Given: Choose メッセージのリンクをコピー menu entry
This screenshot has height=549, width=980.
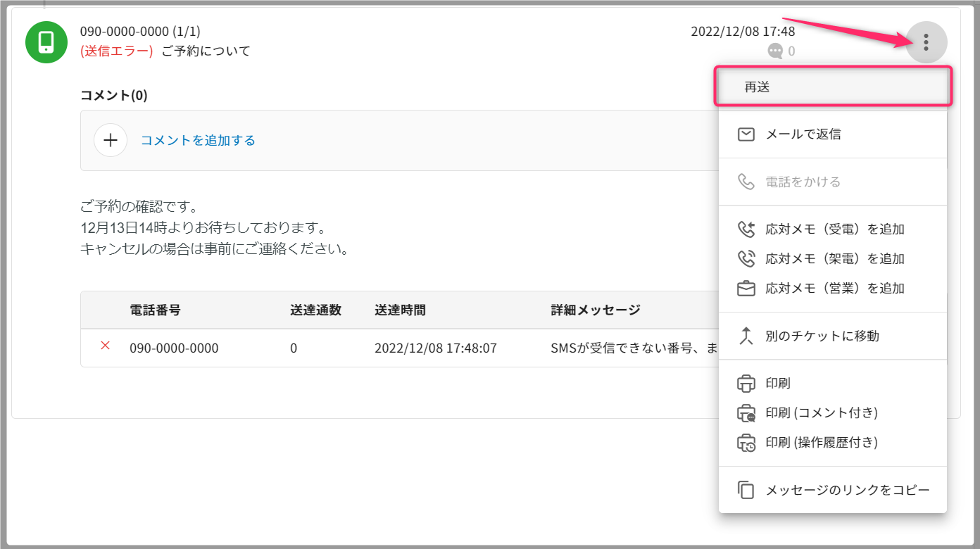Looking at the screenshot, I should click(848, 490).
